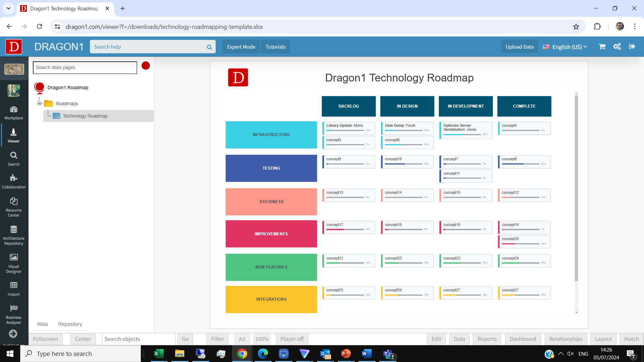Toggle Fullscreen view
This screenshot has height=362, width=644.
tap(46, 339)
